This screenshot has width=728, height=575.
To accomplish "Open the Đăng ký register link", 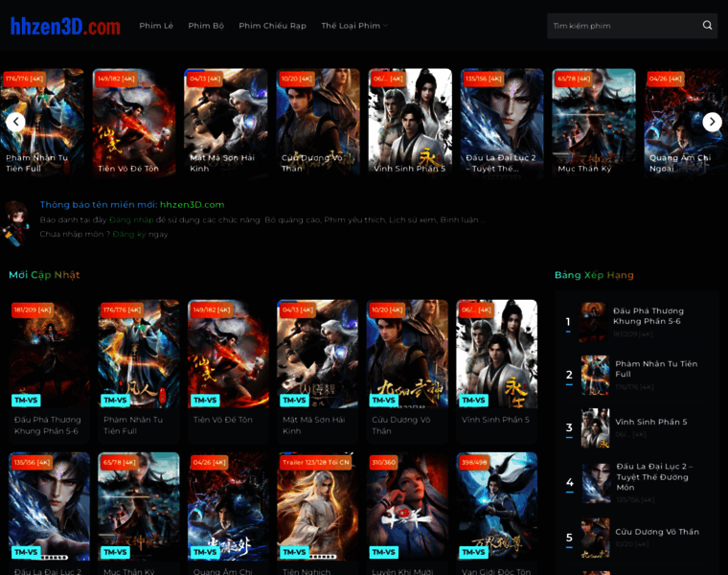I will click(129, 234).
